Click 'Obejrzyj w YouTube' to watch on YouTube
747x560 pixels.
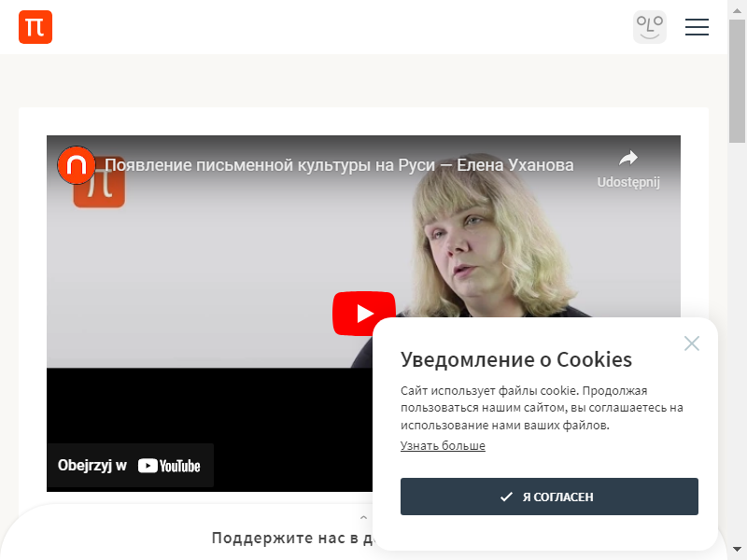coord(130,465)
